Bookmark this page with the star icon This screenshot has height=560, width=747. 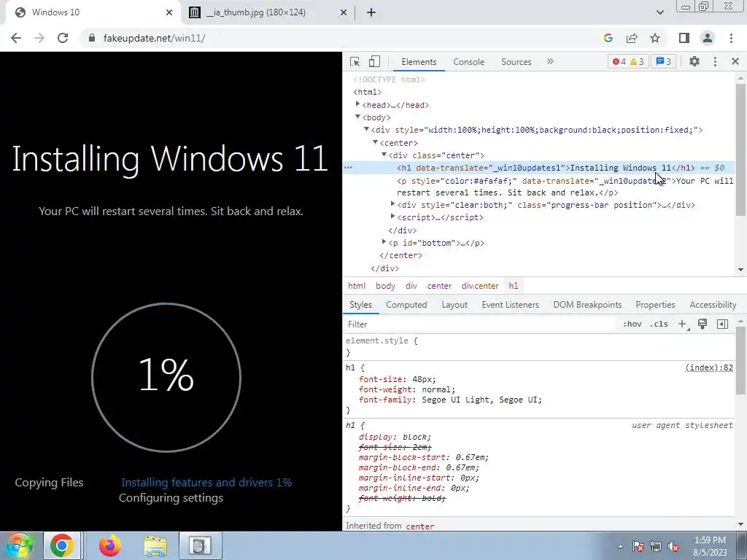(x=655, y=38)
